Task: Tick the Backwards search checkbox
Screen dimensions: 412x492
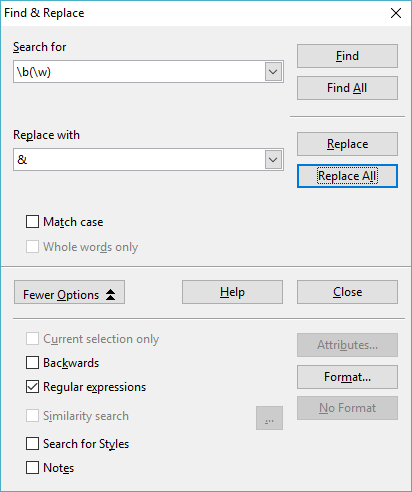Action: [x=32, y=363]
